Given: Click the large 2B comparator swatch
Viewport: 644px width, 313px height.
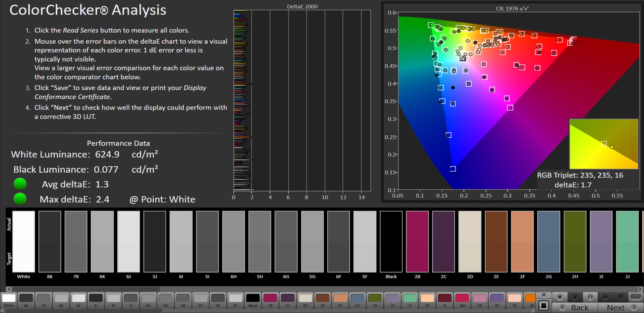Looking at the screenshot, I should pos(417,241).
